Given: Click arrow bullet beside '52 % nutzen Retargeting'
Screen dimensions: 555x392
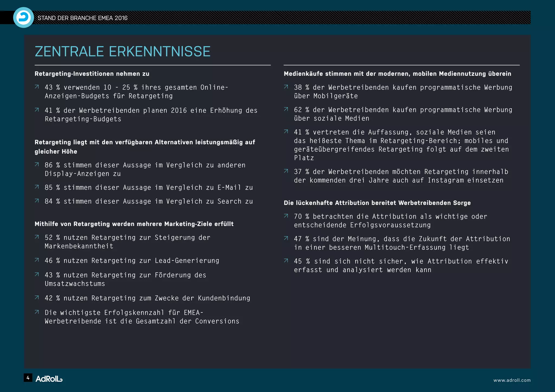Looking at the screenshot, I should tap(37, 237).
